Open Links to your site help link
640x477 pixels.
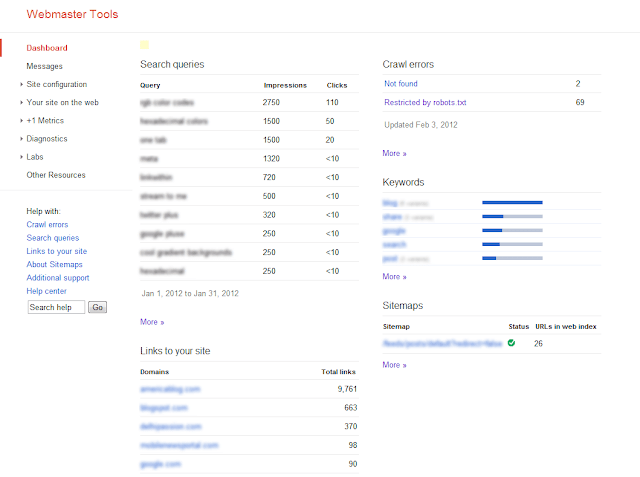[x=56, y=251]
